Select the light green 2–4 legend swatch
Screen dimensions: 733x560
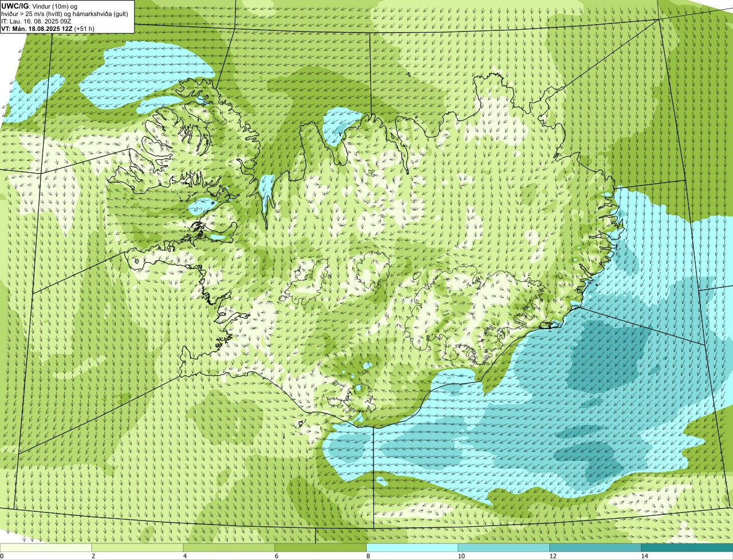click(x=137, y=547)
